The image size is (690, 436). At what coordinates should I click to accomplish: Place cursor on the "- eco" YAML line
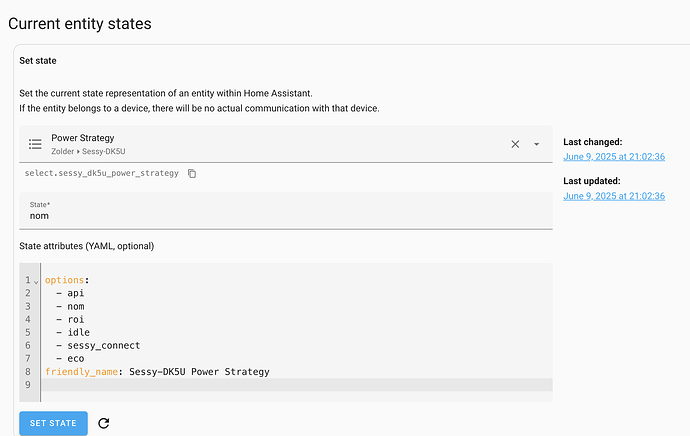pos(77,358)
